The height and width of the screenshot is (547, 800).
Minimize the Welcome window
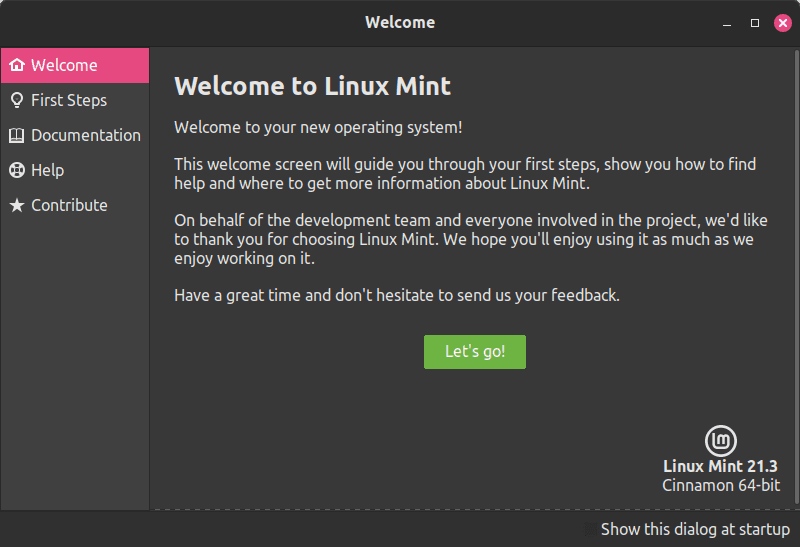click(x=727, y=23)
